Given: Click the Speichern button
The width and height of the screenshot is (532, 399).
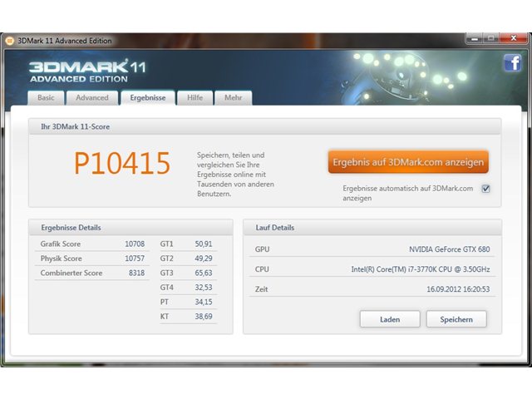Looking at the screenshot, I should click(456, 319).
